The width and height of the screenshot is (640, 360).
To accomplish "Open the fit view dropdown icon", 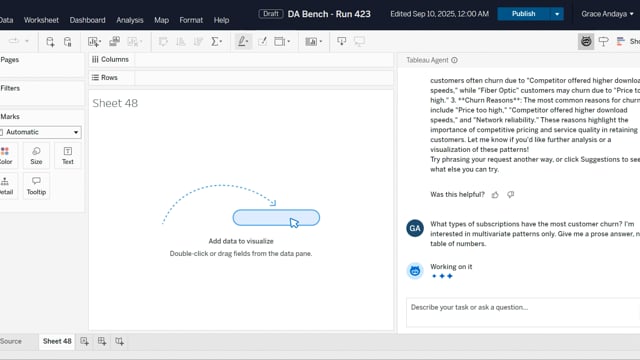I will click(282, 42).
